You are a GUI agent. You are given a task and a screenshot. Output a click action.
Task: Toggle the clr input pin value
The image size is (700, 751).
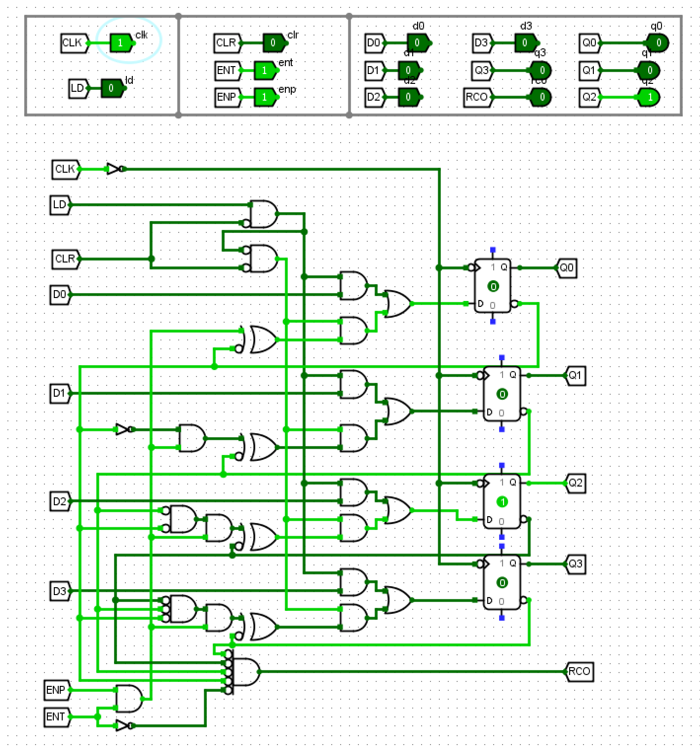[274, 43]
